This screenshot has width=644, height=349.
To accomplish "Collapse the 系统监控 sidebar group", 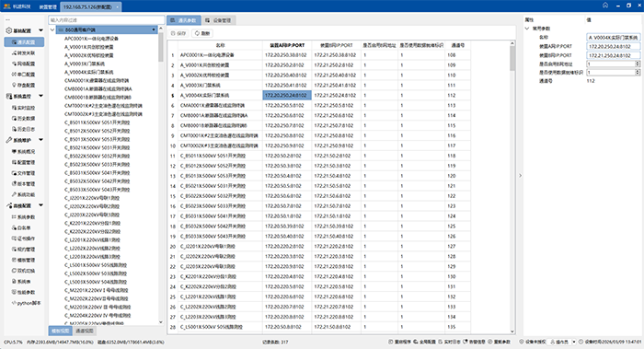I will 40,96.
